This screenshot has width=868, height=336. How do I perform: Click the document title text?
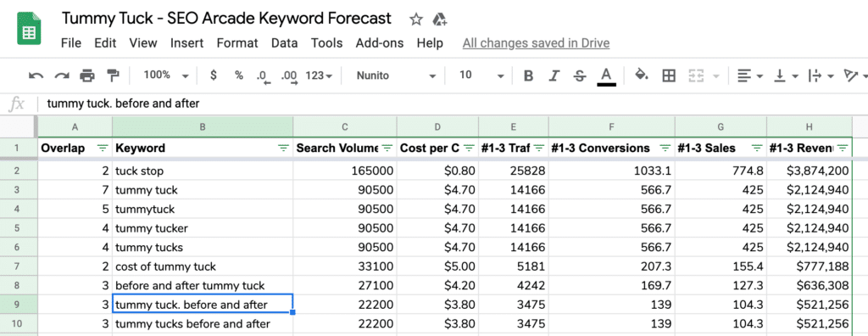[226, 19]
